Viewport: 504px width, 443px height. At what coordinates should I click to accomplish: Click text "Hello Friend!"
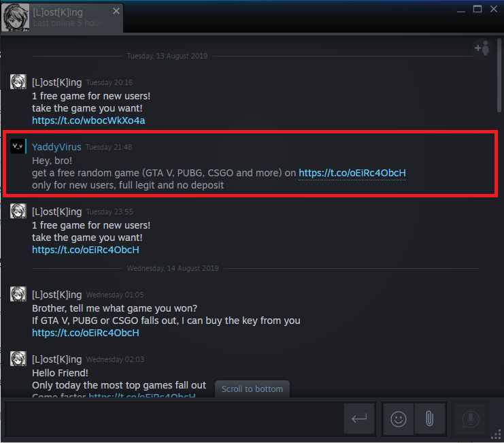(x=60, y=373)
